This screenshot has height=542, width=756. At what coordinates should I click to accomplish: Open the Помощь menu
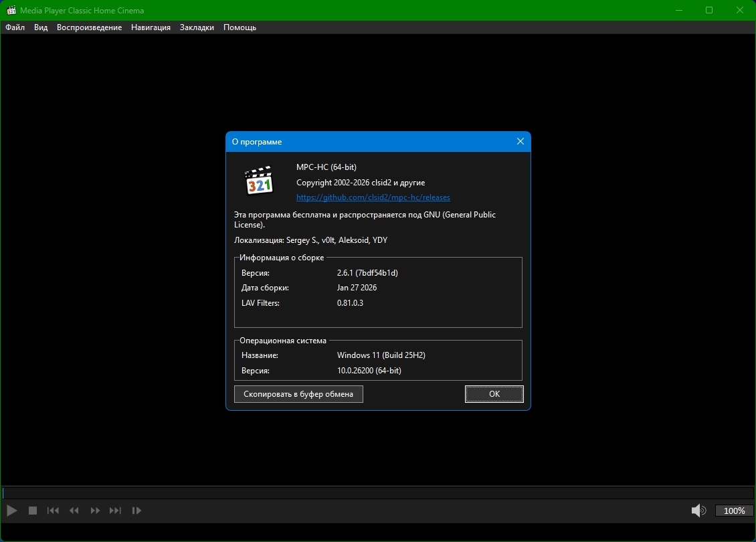[240, 27]
